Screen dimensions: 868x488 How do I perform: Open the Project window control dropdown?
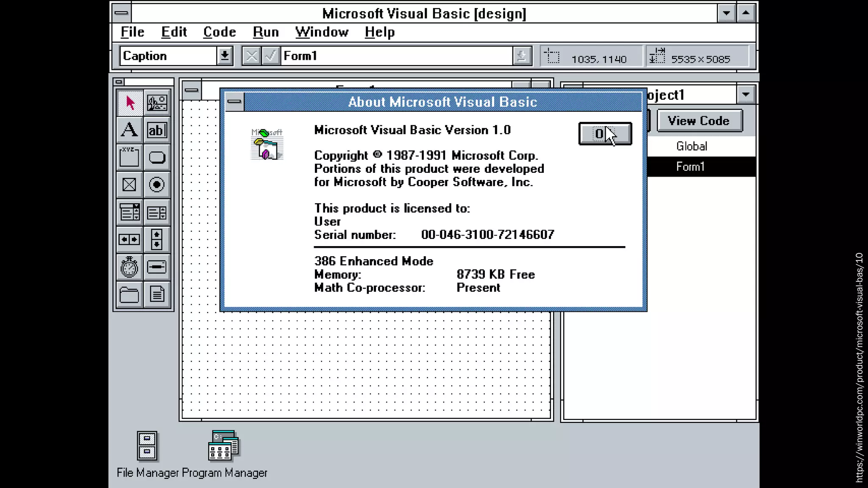click(x=746, y=94)
